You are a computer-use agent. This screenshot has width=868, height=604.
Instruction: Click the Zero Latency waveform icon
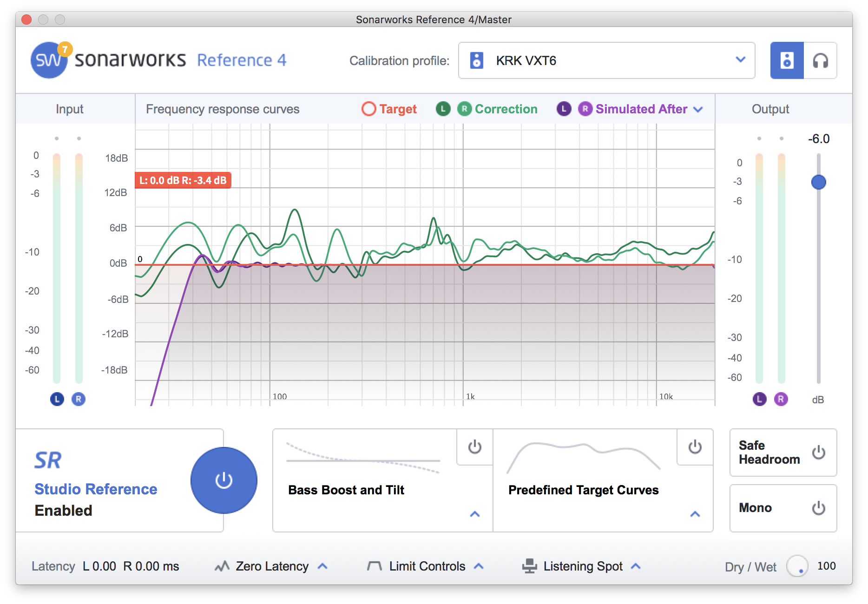[x=222, y=566]
